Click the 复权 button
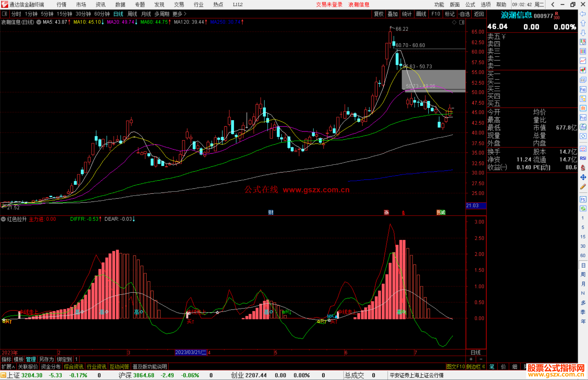The height and width of the screenshot is (380, 588). (379, 14)
